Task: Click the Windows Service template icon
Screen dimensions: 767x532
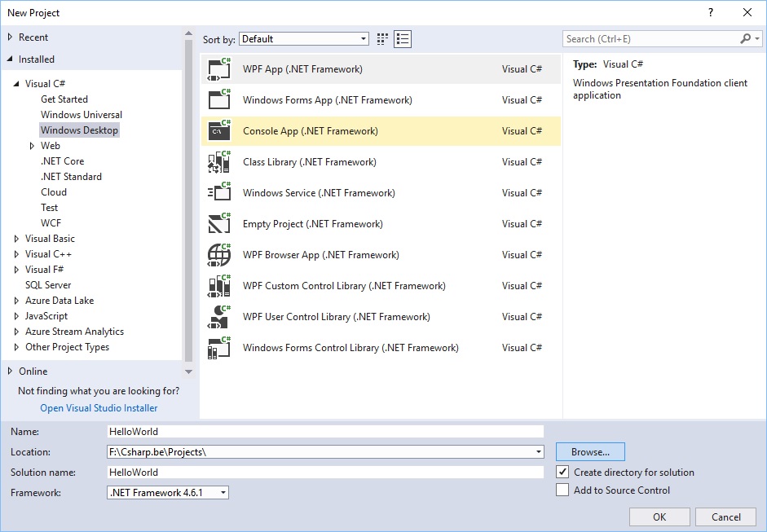Action: 219,192
